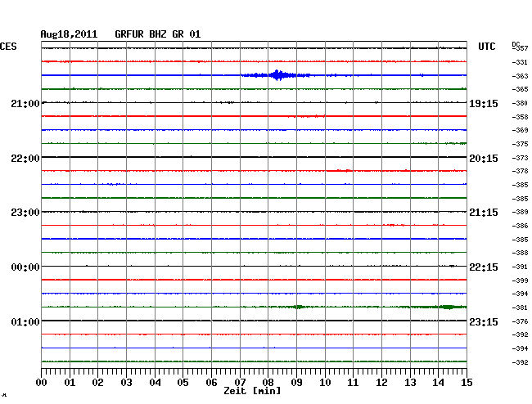Click the DC offset value -391
Image resolution: width=532 pixels, height=404 pixels.
pyautogui.click(x=520, y=267)
